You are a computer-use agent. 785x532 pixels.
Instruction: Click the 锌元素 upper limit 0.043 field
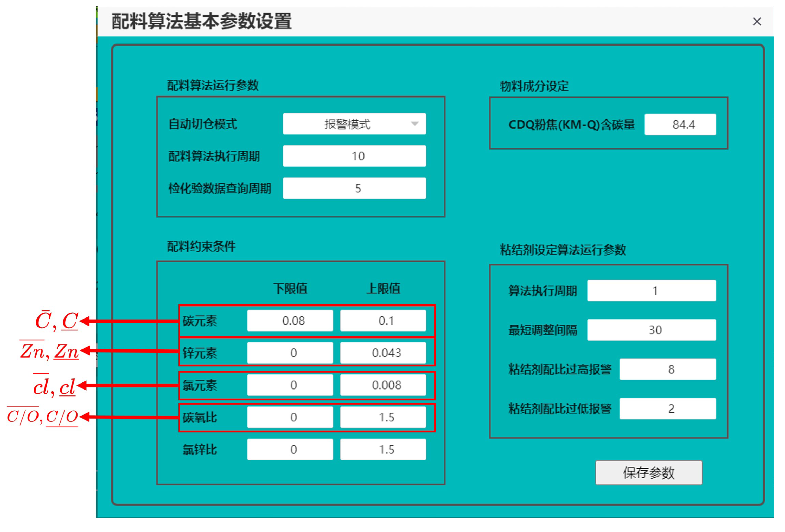383,353
